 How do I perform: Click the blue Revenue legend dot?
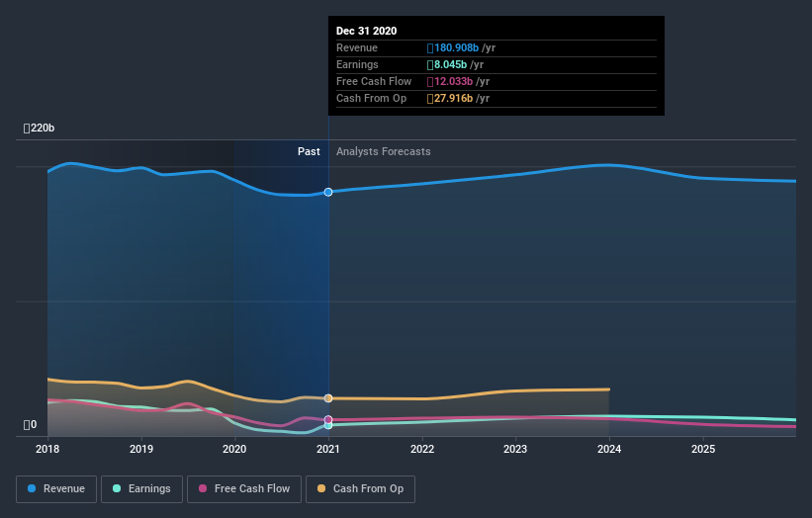coord(32,488)
